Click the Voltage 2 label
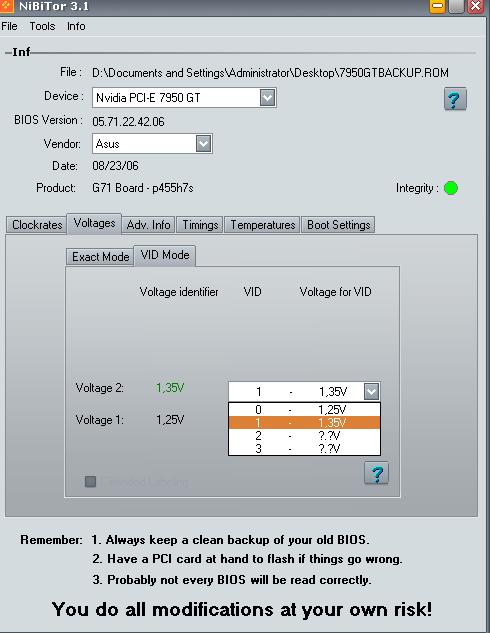The height and width of the screenshot is (633, 490). click(x=100, y=388)
